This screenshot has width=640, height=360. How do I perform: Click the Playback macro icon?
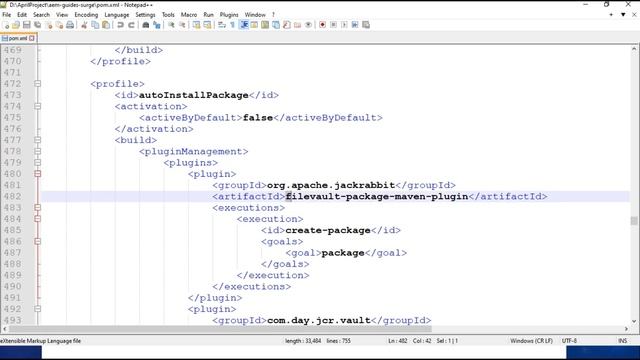[x=344, y=25]
